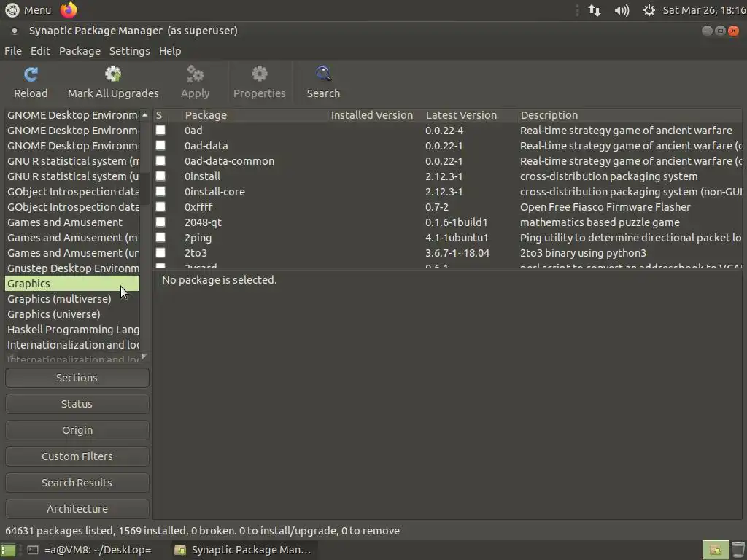This screenshot has width=747, height=560.
Task: Mark the 2to3 package checkbox
Action: (160, 252)
